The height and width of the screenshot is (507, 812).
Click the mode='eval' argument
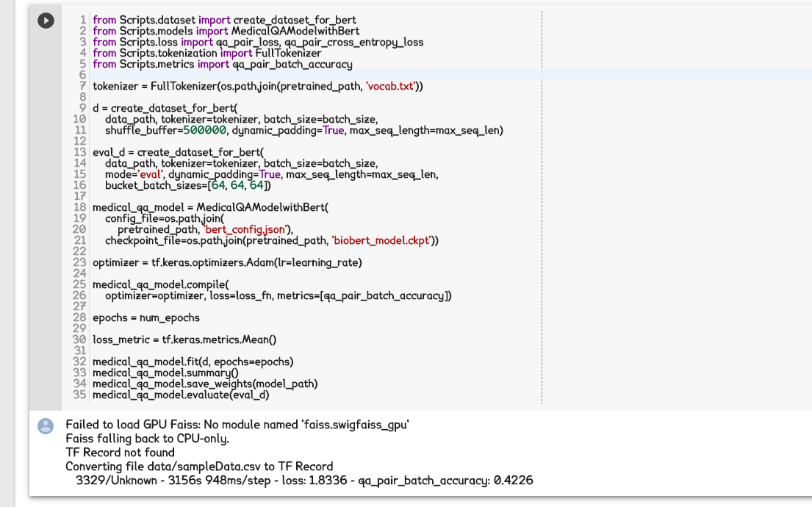(x=134, y=174)
